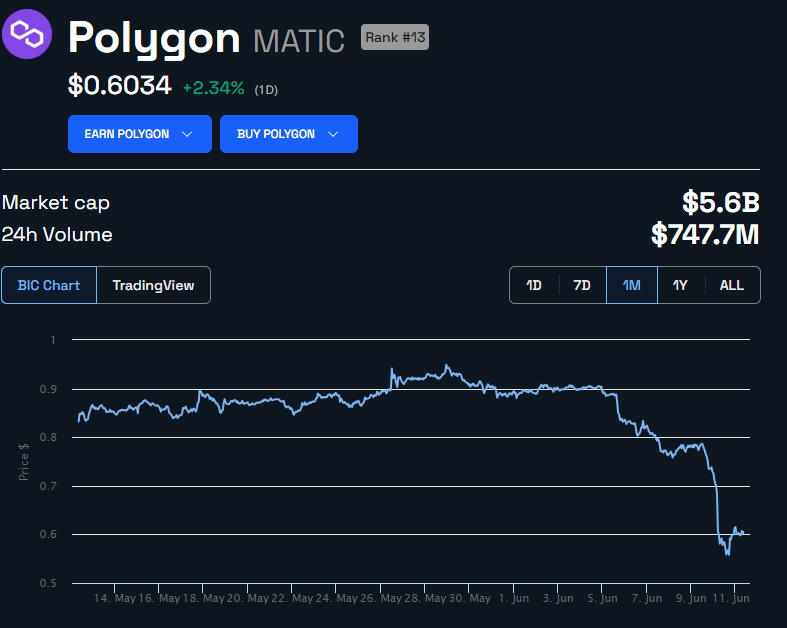
Task: Click the 24h Volume label
Action: coord(57,235)
